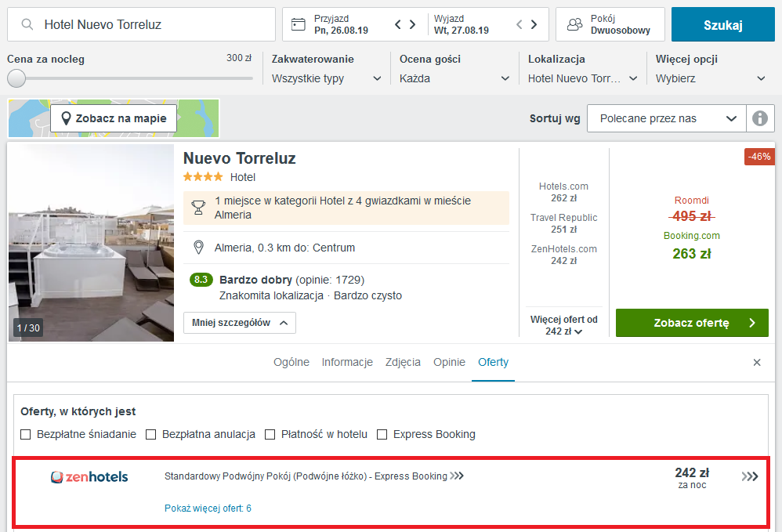Viewport: 782px width, 532px height.
Task: Click the location pin beside Almeria
Action: pyautogui.click(x=198, y=248)
